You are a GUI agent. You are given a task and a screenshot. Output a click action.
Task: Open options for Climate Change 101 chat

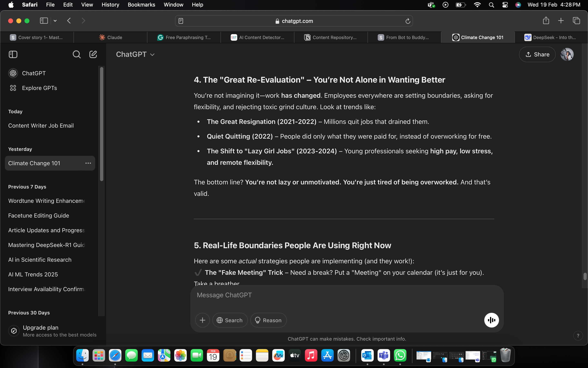click(88, 163)
